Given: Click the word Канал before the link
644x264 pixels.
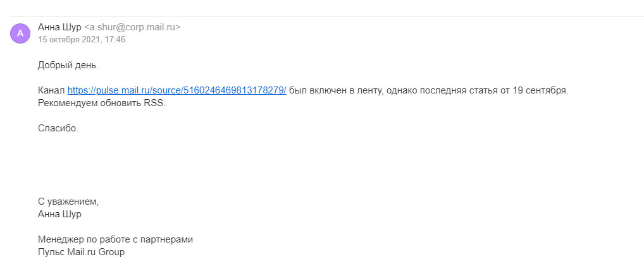Looking at the screenshot, I should point(51,90).
